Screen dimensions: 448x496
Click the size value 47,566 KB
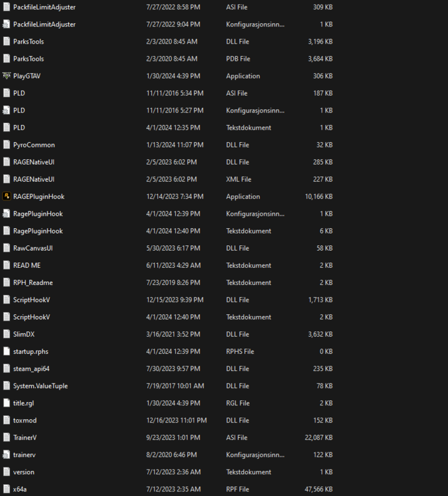[x=318, y=489]
